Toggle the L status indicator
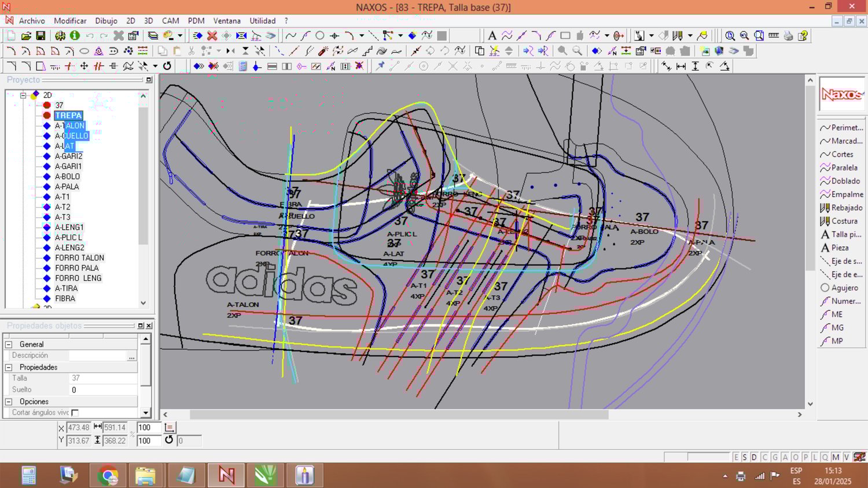Viewport: 868px width, 488px height. (815, 457)
